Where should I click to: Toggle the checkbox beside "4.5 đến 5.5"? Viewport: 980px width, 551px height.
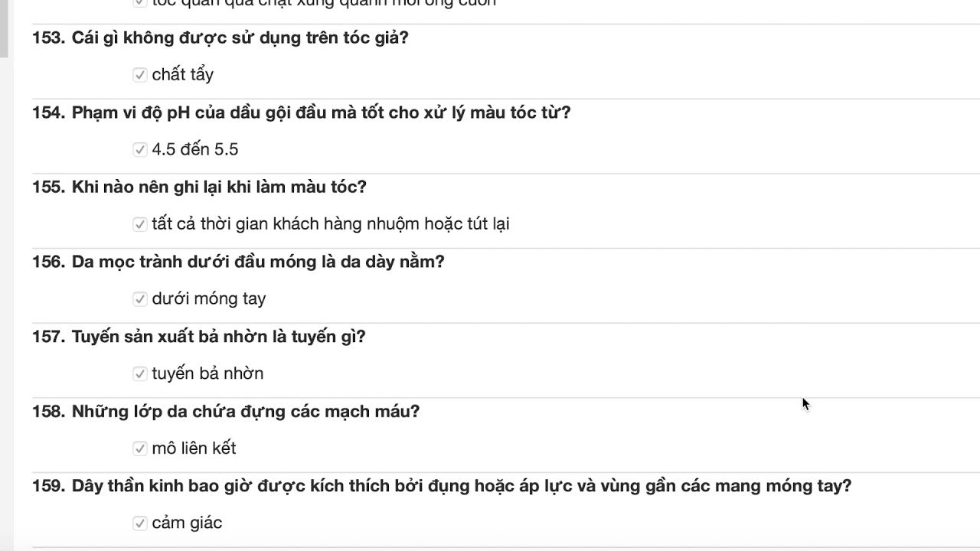[x=139, y=149]
